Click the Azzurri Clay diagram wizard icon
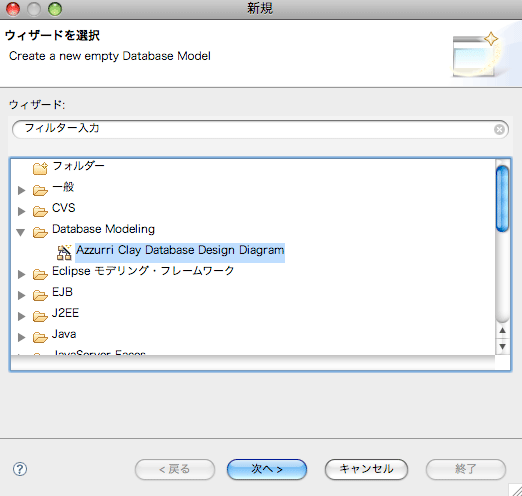Screen dimensions: 522x496 click(x=64, y=252)
